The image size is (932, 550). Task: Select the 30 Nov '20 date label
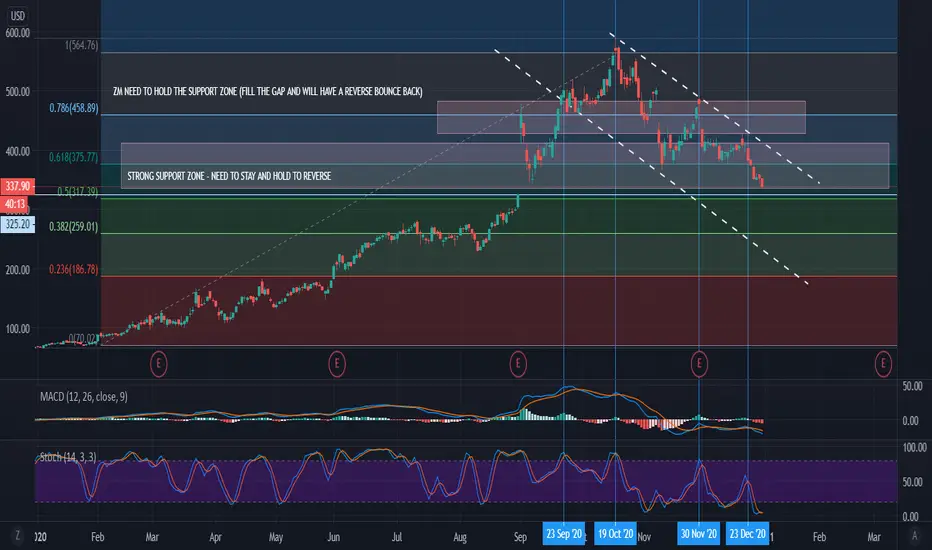[x=698, y=533]
